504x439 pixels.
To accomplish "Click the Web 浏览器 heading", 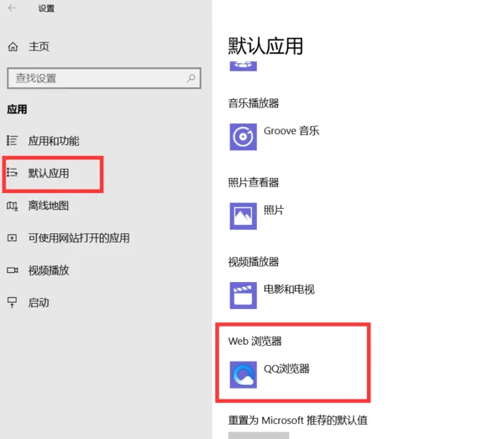I will coord(255,341).
